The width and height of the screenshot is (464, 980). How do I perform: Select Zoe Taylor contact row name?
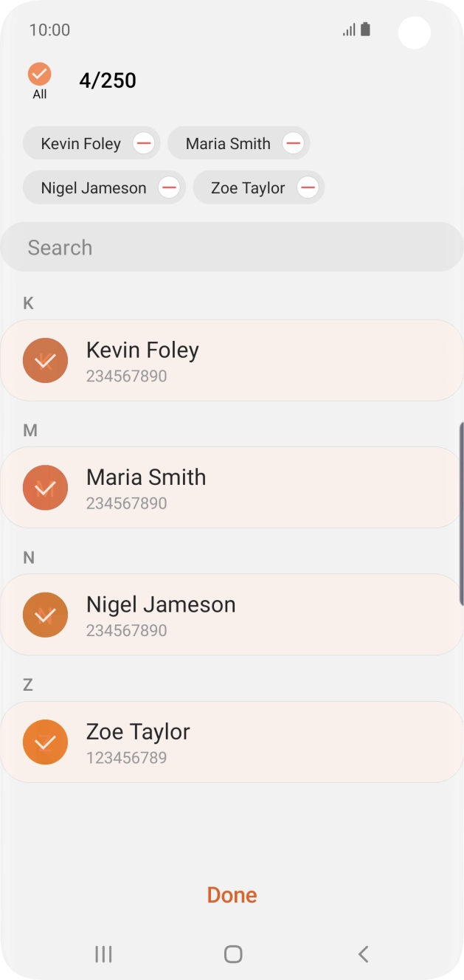(138, 731)
